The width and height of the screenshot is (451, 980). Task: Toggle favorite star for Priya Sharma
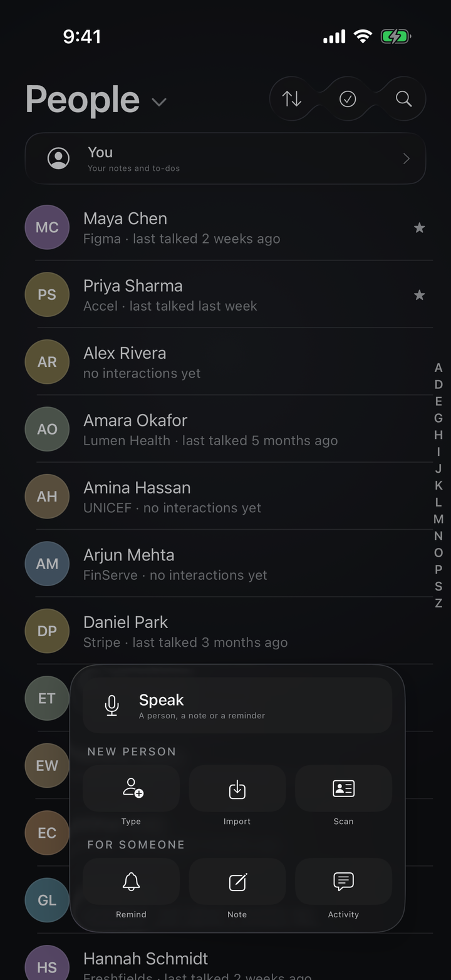(420, 295)
